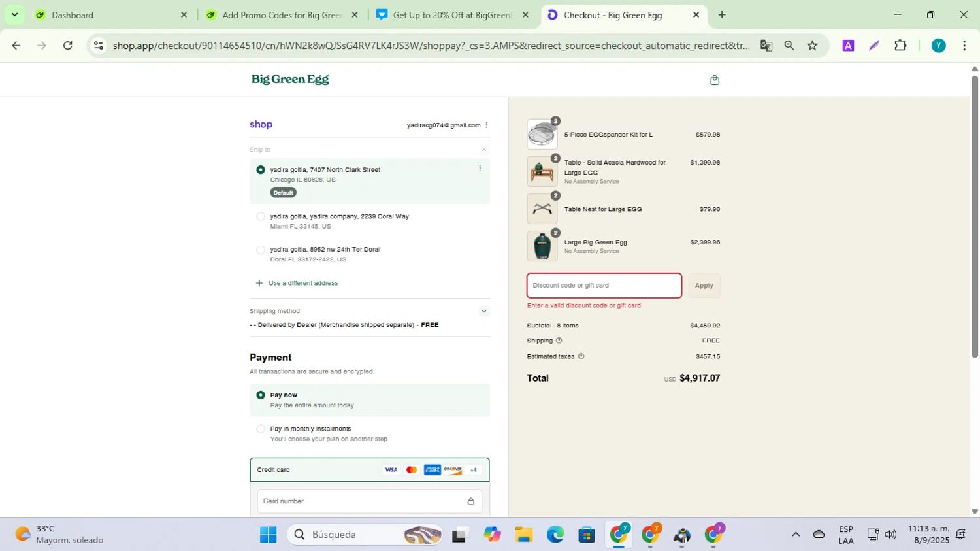Apply the discount code

coord(704,286)
